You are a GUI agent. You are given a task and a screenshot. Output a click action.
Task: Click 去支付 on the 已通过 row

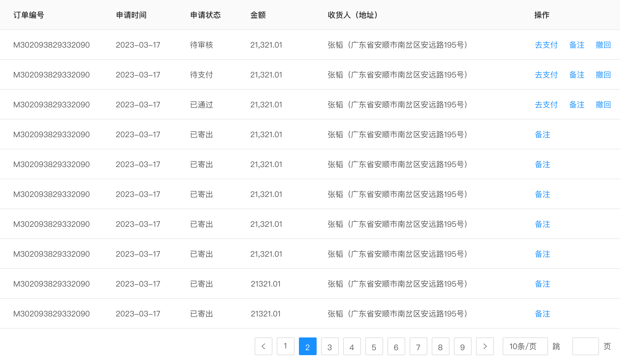[x=546, y=105]
